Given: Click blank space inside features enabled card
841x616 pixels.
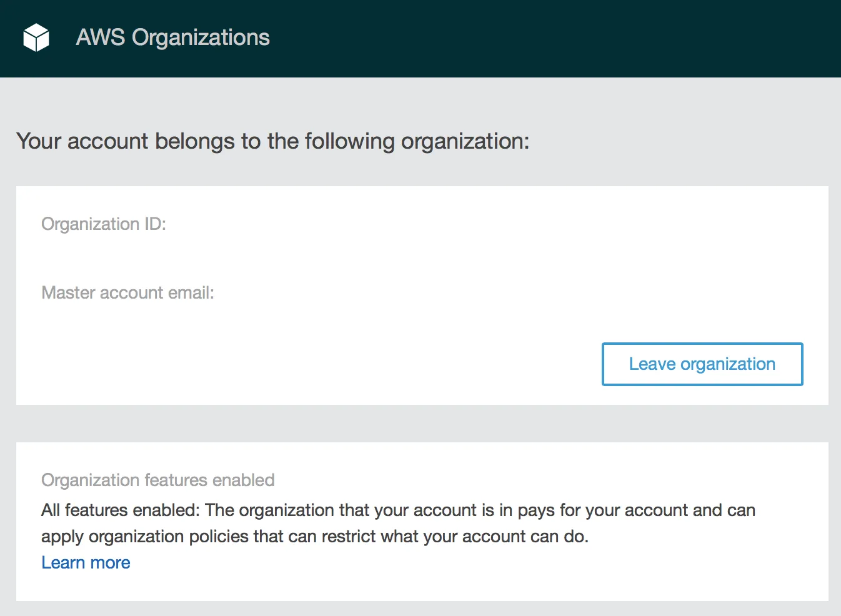Looking at the screenshot, I should [x=687, y=569].
